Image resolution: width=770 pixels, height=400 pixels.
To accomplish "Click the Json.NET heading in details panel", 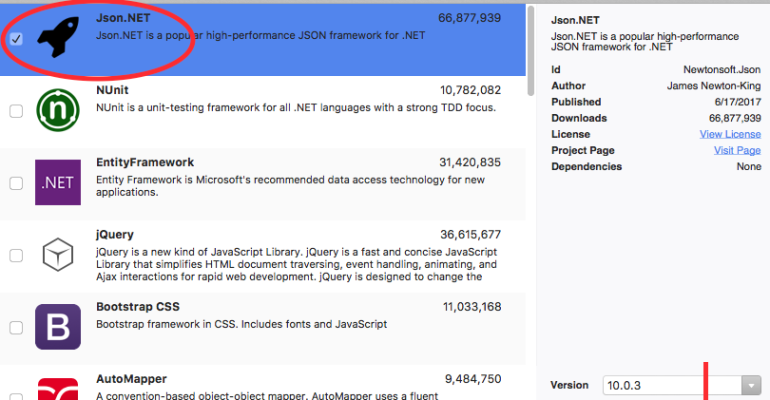I will point(575,20).
